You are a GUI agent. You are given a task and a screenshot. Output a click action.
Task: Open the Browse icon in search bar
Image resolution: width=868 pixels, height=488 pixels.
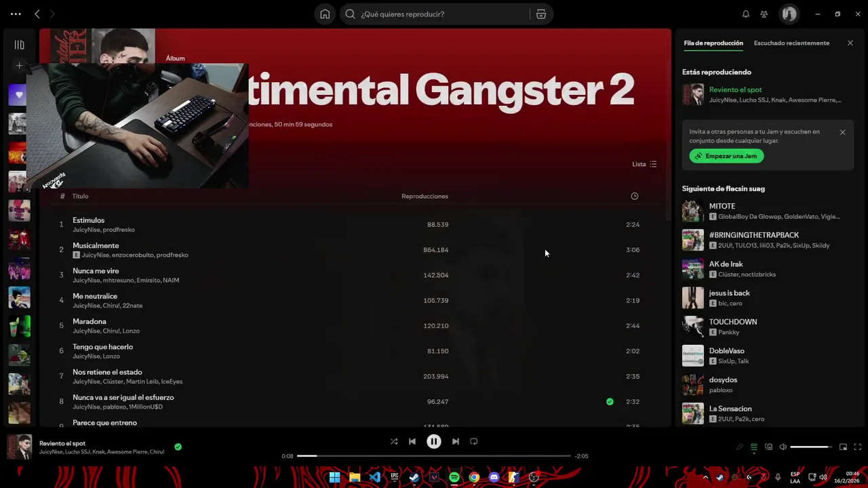point(541,14)
